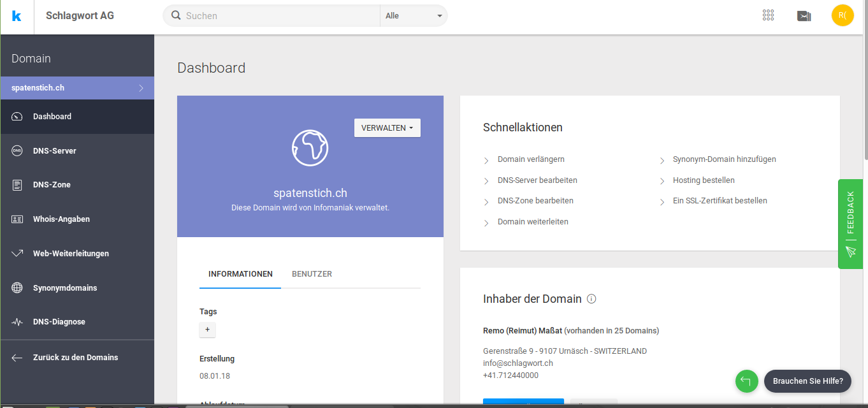Click Ein SSL-Zertifikat bestellen link
Screen dimensions: 868x408
(720, 201)
